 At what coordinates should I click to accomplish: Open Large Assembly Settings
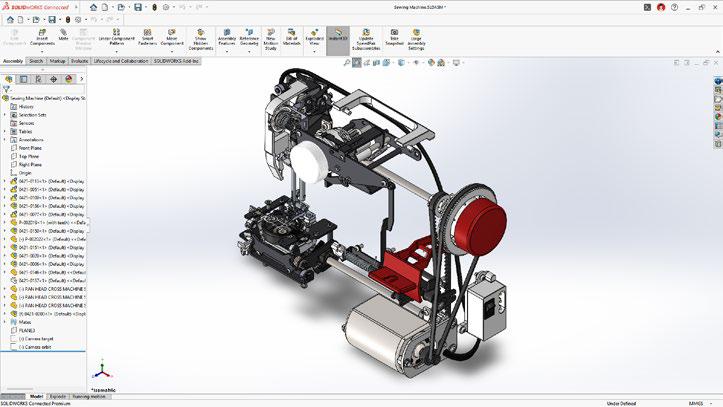[x=419, y=37]
